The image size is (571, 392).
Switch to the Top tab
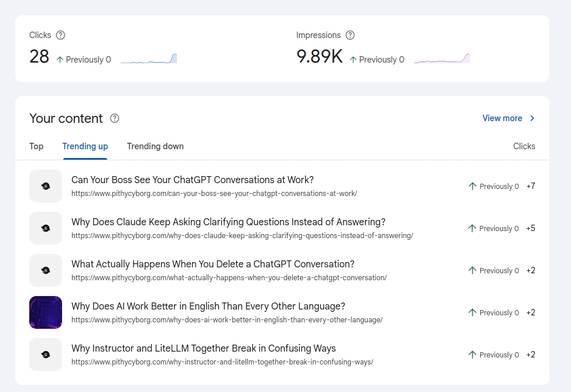point(36,146)
